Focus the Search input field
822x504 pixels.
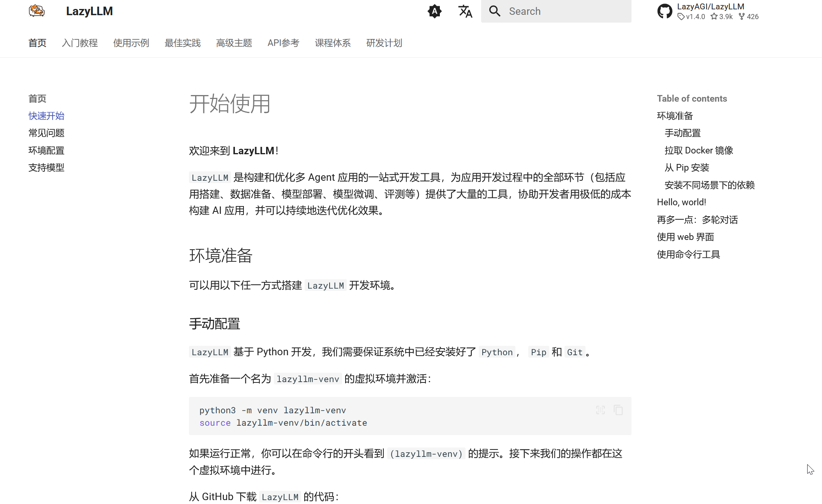point(556,11)
